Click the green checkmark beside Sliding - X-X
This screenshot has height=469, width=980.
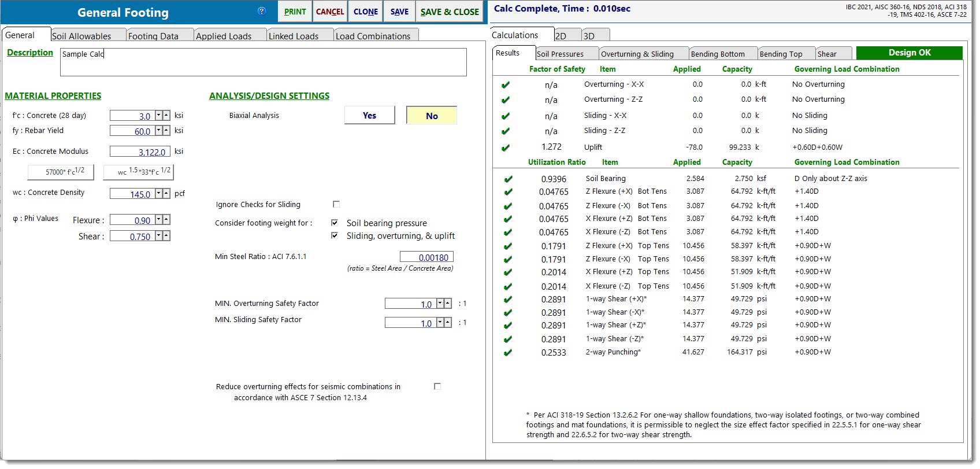point(506,116)
